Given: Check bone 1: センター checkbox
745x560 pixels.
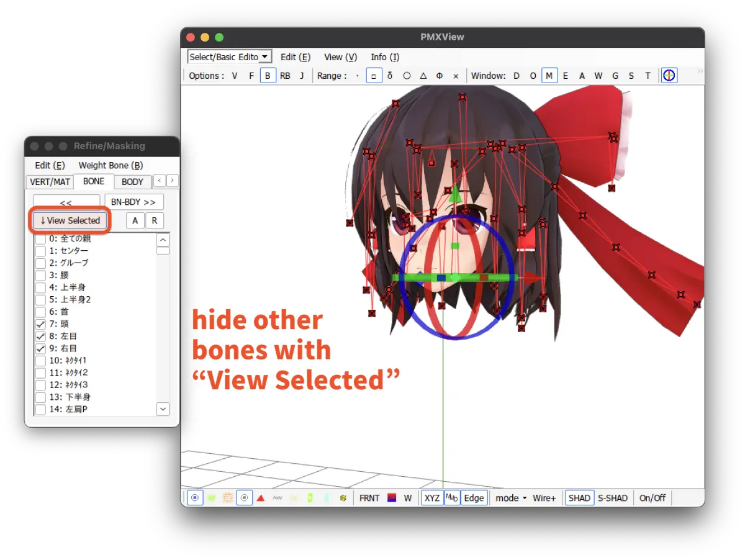Looking at the screenshot, I should pyautogui.click(x=40, y=251).
